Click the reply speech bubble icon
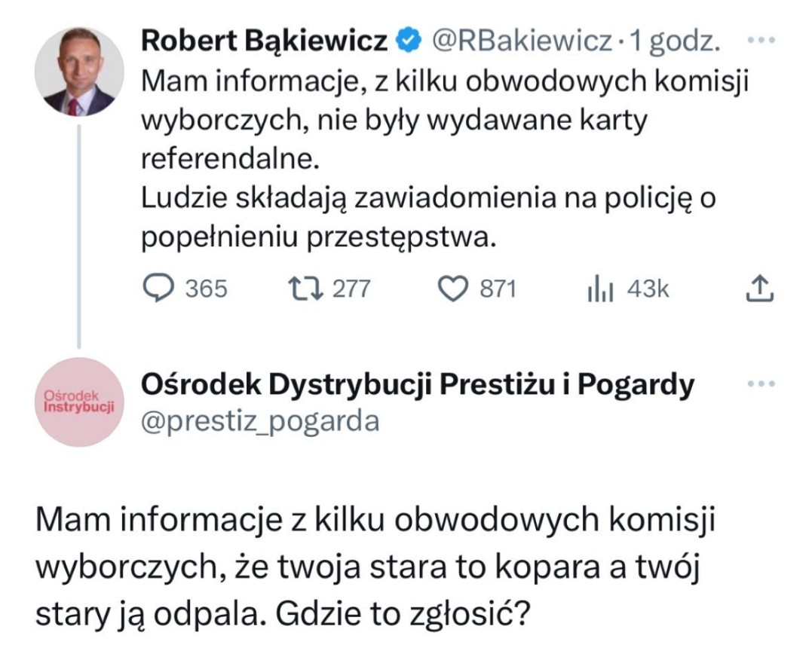Screen dimensions: 812x663 click(158, 289)
